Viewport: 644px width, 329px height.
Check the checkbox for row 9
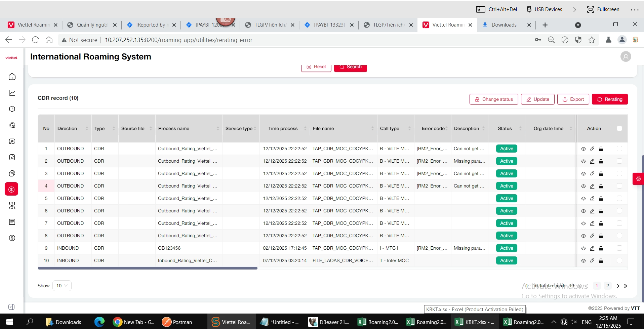click(619, 248)
